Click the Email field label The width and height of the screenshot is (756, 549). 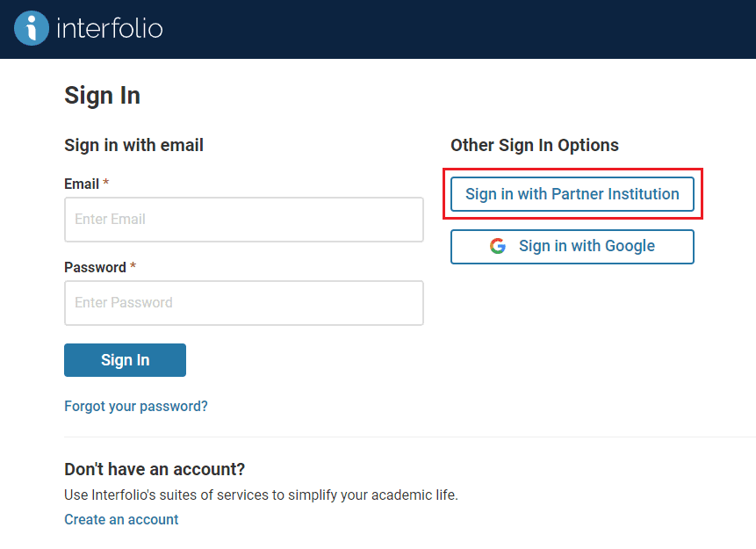click(x=82, y=184)
